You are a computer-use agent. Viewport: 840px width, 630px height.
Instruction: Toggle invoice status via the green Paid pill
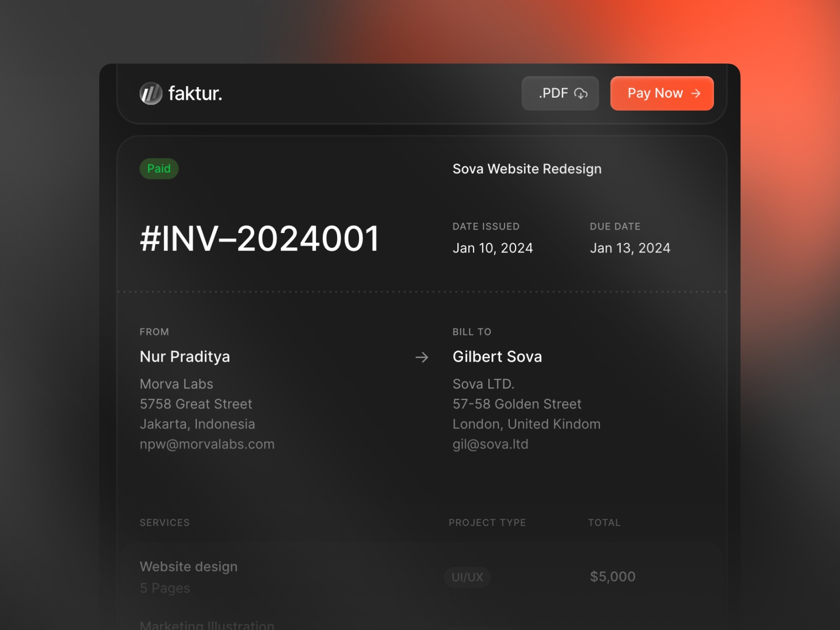click(159, 169)
